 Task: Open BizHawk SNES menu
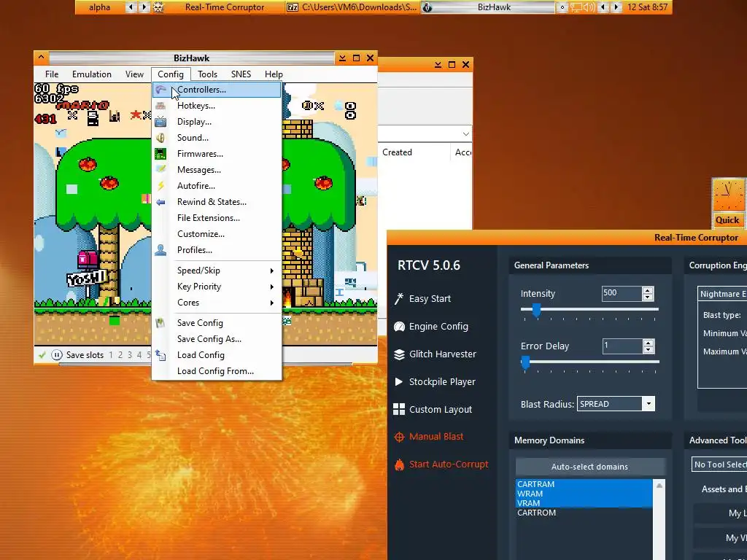point(241,74)
